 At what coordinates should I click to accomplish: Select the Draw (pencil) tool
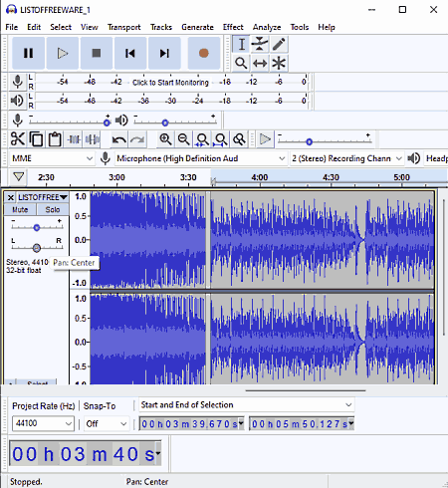(x=279, y=44)
